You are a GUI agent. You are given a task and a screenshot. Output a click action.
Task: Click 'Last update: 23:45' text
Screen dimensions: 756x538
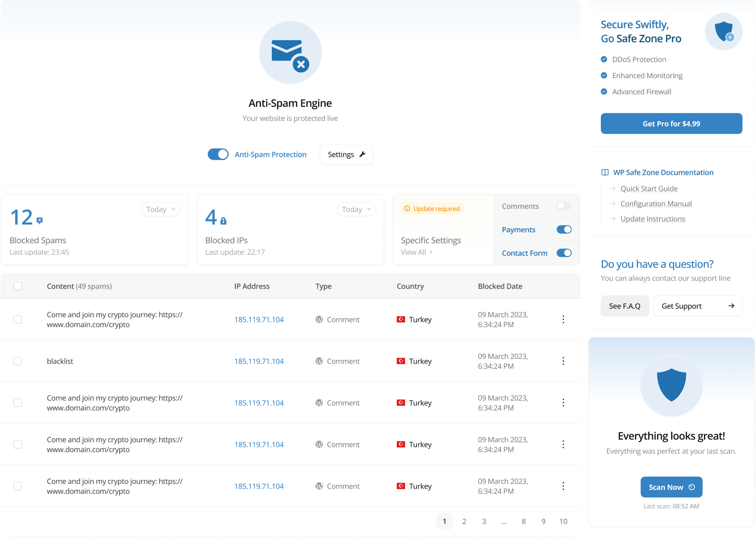[39, 252]
